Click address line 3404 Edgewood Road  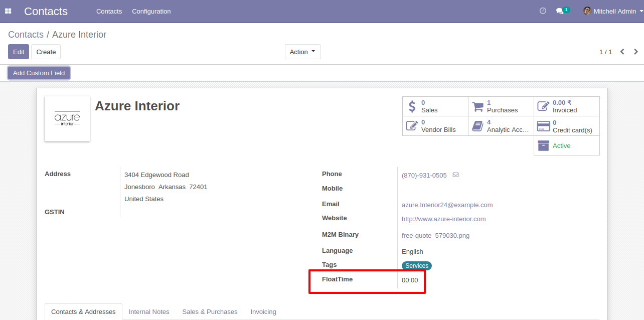[x=156, y=175]
